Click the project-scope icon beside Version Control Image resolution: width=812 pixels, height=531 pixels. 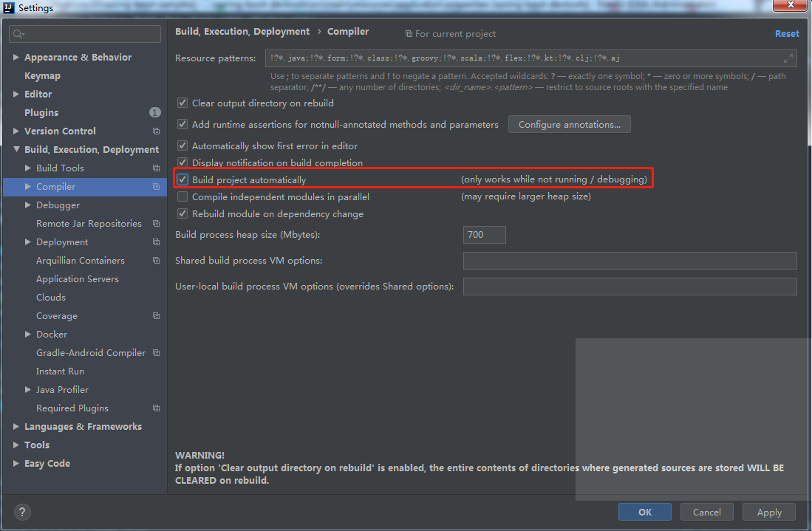(x=154, y=131)
